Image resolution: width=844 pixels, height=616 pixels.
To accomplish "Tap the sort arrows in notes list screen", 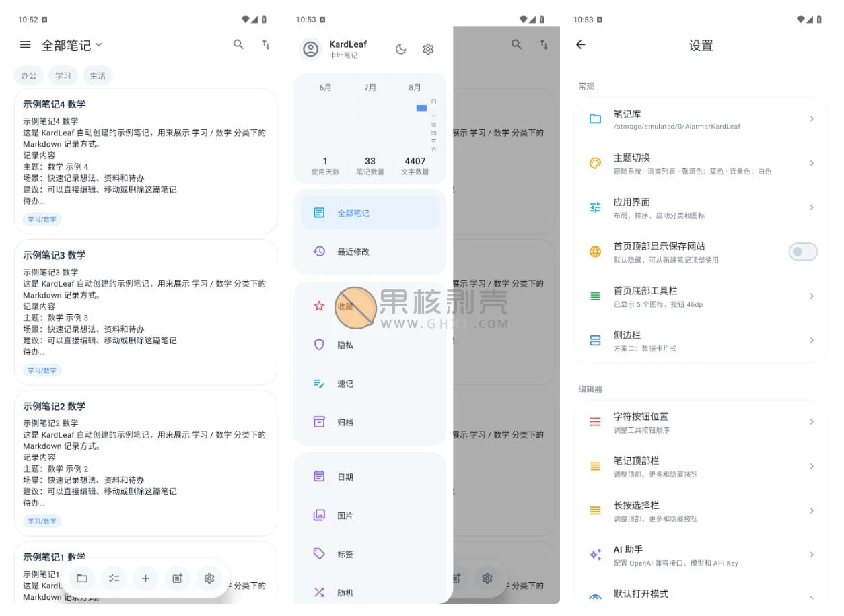I will (x=266, y=44).
